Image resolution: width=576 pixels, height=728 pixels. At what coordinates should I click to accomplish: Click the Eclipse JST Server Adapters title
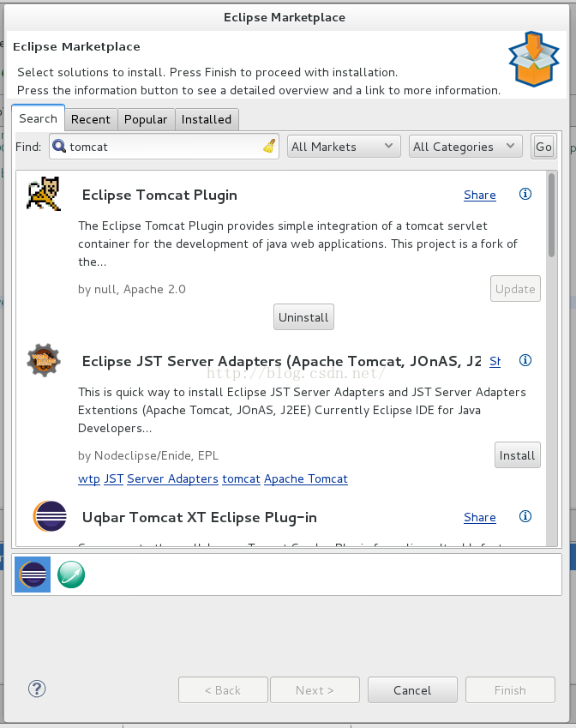(x=282, y=361)
